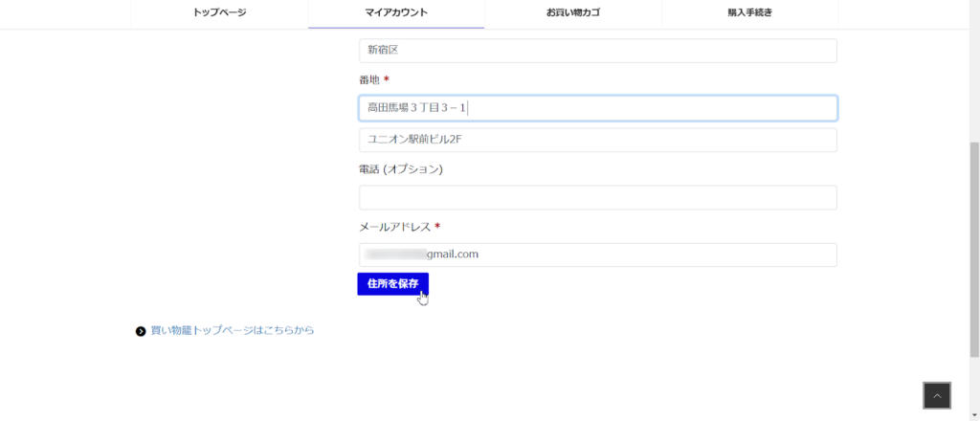Click the page's vertical scrollbar thumb
This screenshot has height=421, width=980.
[974, 249]
